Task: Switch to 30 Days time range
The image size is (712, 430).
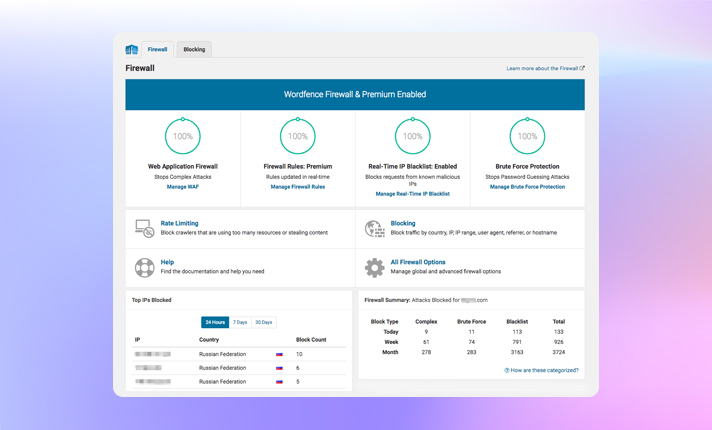Action: click(264, 322)
